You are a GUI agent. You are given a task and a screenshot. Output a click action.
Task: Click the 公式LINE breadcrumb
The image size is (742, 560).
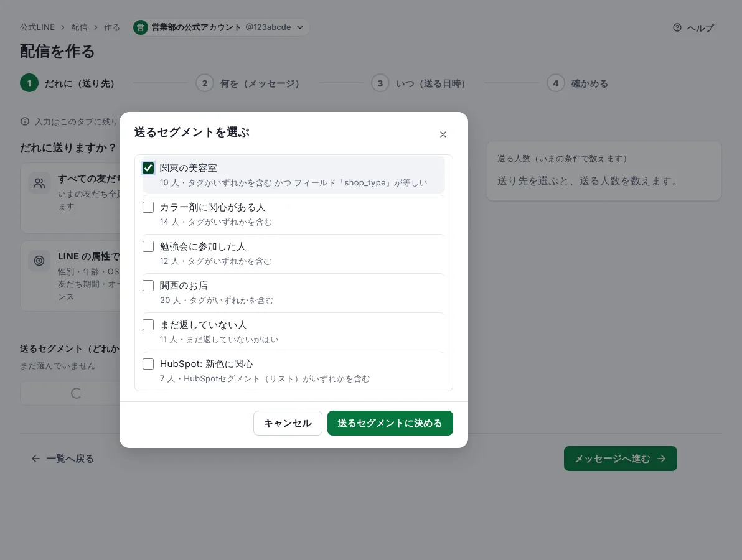37,27
